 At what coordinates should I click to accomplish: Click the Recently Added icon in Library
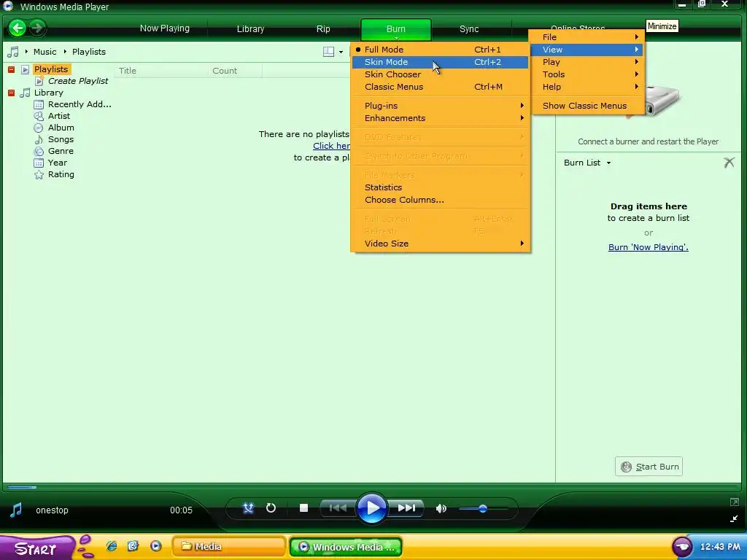tap(39, 105)
